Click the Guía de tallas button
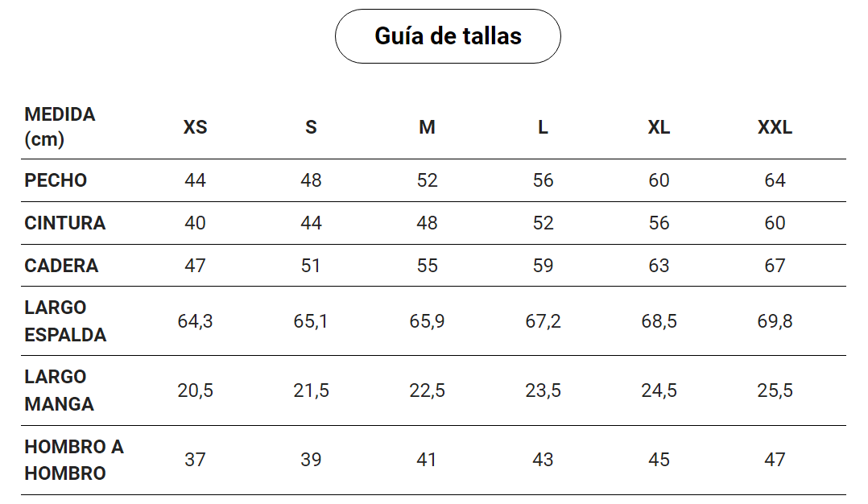This screenshot has width=868, height=504. [448, 36]
